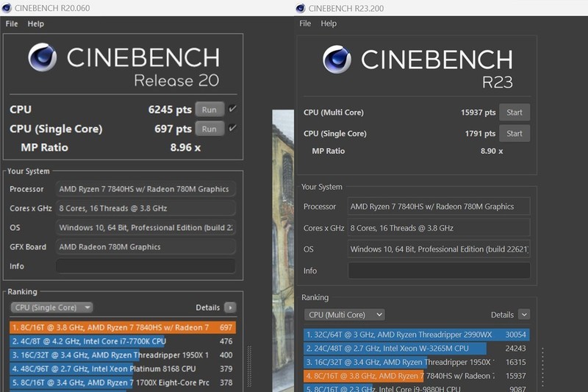Open the File menu in Cinebench R23

305,24
